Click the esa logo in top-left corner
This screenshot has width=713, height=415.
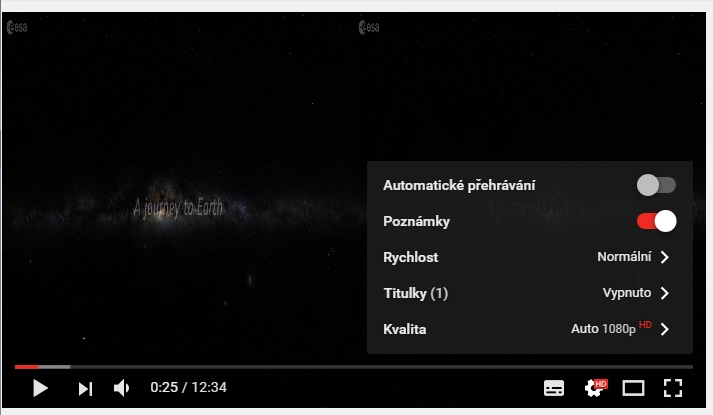click(x=17, y=27)
